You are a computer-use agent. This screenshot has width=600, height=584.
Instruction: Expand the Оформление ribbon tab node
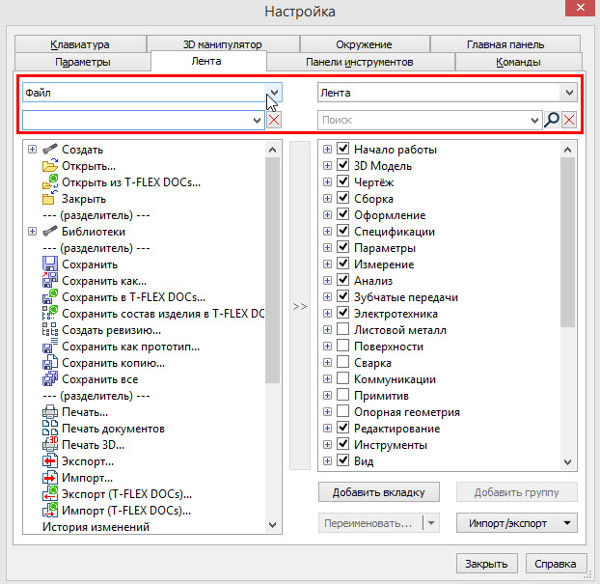[327, 215]
